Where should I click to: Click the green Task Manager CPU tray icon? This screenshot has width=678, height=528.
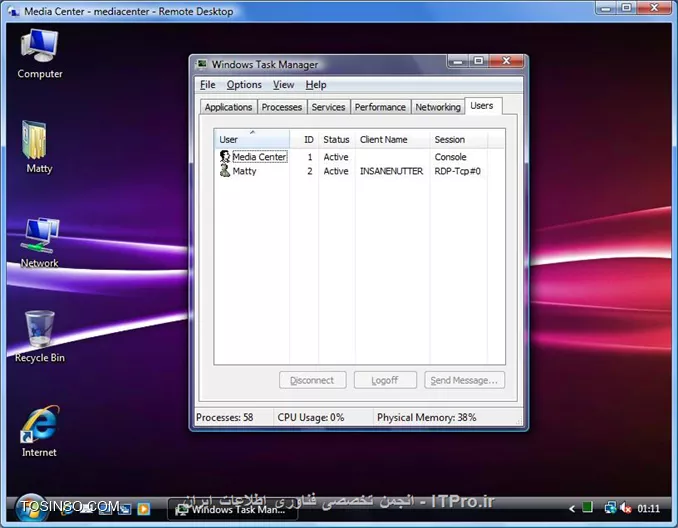[x=587, y=507]
